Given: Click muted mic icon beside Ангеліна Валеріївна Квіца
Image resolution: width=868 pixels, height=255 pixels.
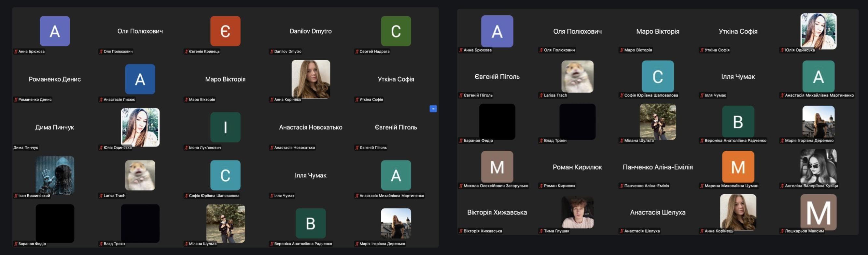Looking at the screenshot, I should click(x=782, y=186).
